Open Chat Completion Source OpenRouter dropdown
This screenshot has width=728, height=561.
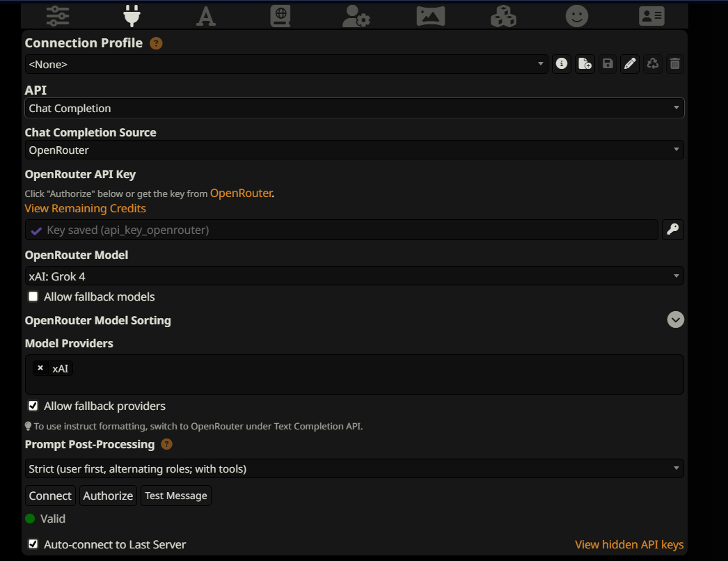point(354,150)
